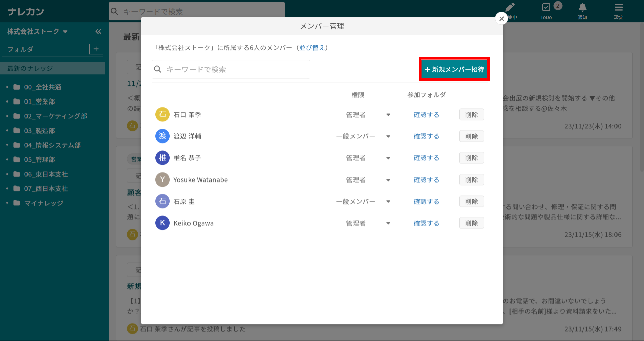This screenshot has height=341, width=644.
Task: Click the 並び替え sort link
Action: point(312,48)
